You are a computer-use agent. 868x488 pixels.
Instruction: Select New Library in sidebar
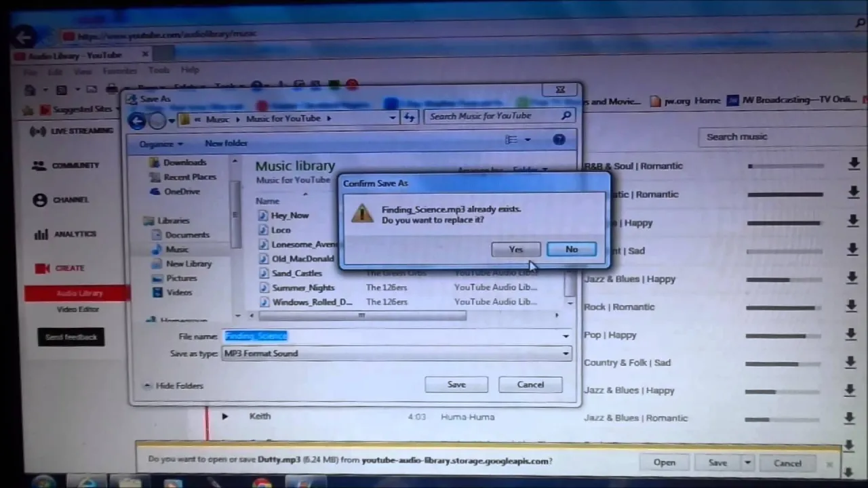(x=189, y=264)
